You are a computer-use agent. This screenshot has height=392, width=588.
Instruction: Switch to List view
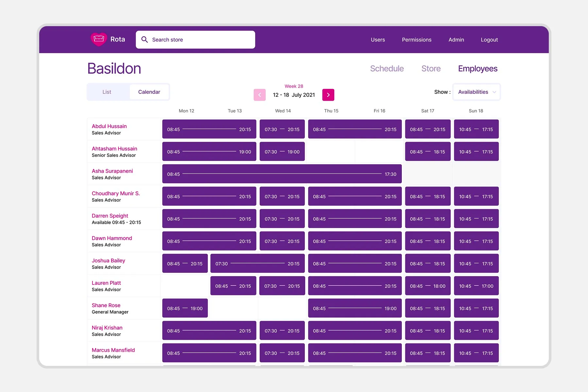(107, 92)
